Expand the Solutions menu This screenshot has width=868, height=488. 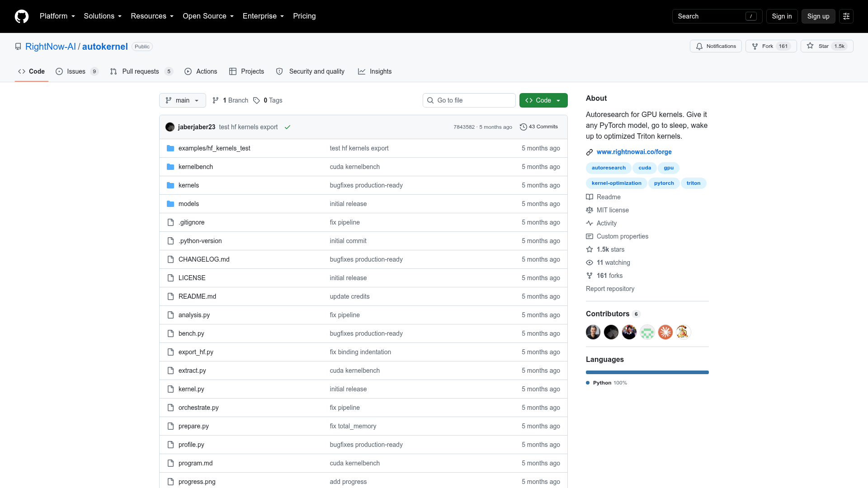103,16
